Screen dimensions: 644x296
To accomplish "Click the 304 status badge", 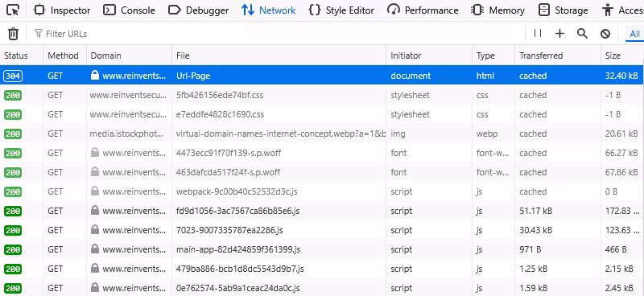I will tap(13, 76).
